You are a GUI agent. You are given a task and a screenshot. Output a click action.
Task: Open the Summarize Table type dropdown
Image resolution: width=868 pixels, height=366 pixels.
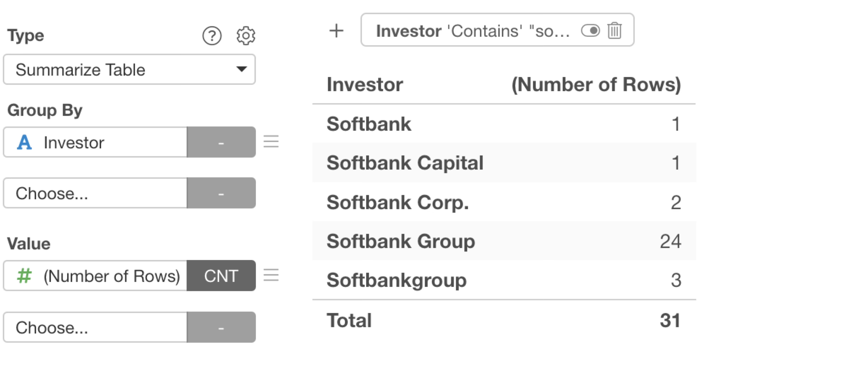click(x=129, y=70)
